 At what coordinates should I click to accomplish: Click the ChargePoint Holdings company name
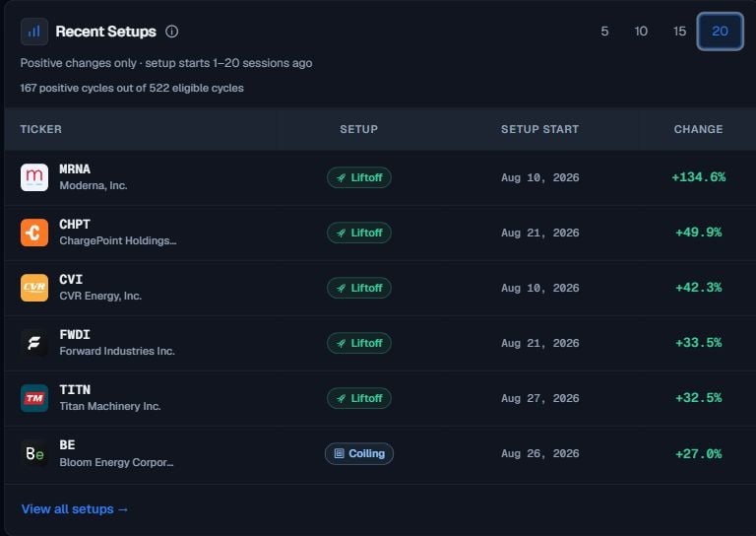[118, 240]
